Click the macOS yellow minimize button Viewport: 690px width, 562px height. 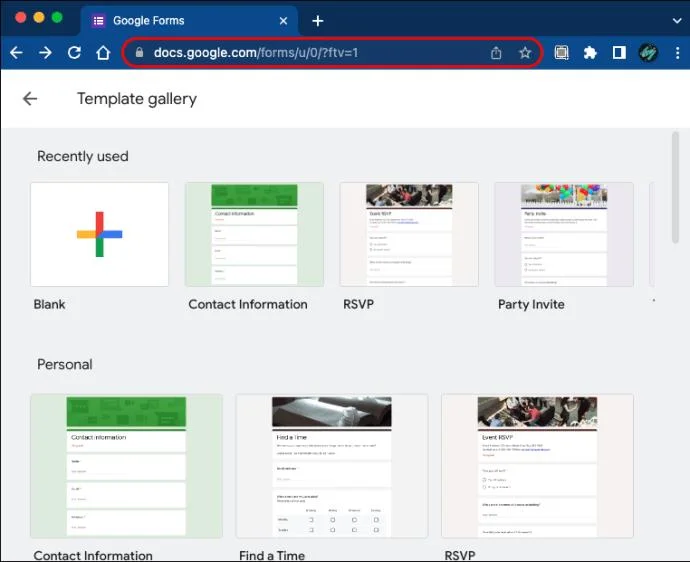[x=39, y=18]
